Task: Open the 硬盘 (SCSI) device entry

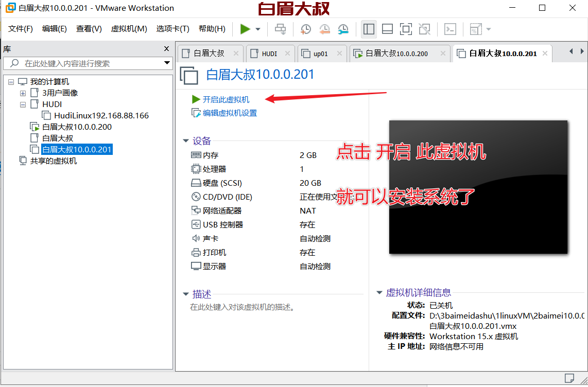Action: tap(216, 183)
